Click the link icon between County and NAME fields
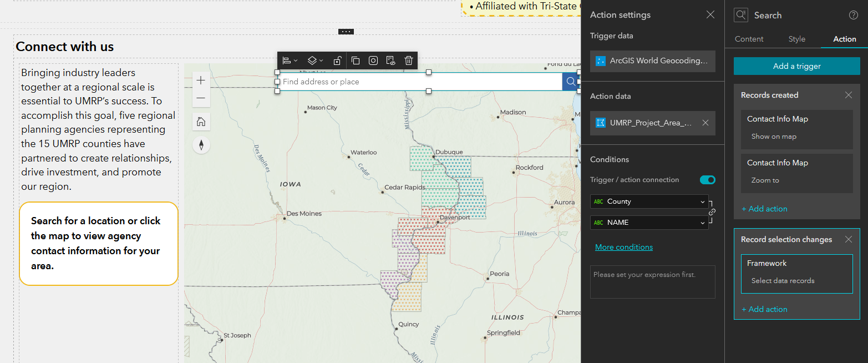The image size is (868, 363). coord(712,211)
